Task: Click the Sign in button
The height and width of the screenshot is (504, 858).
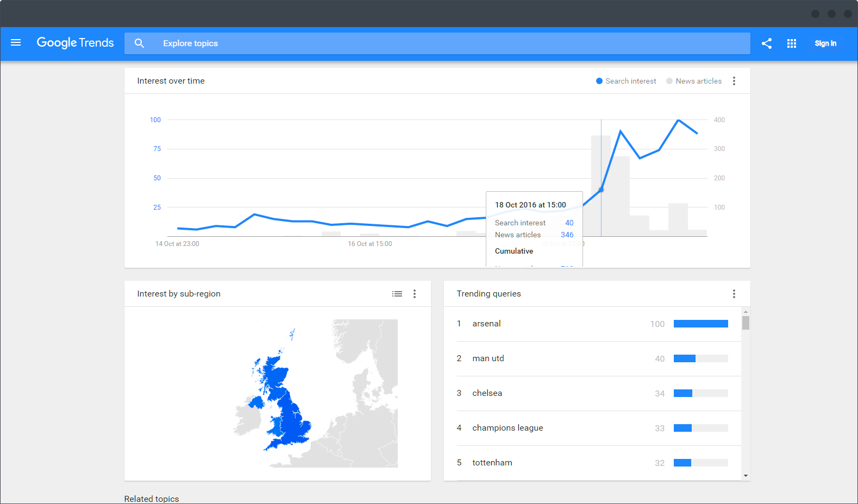Action: pyautogui.click(x=825, y=43)
